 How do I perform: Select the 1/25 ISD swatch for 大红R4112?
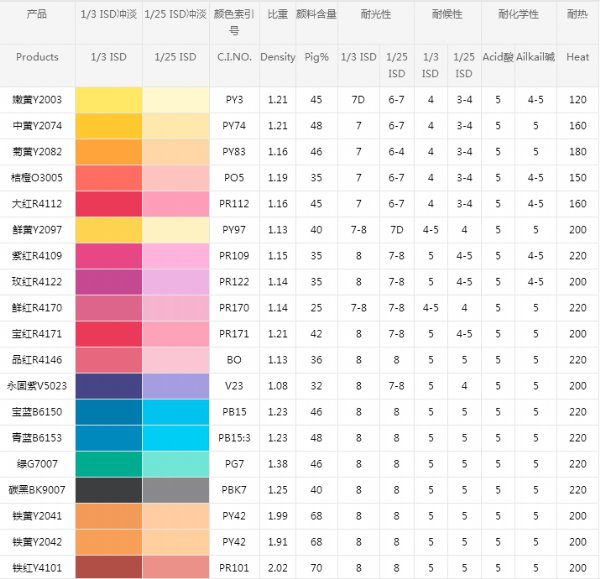pyautogui.click(x=175, y=204)
